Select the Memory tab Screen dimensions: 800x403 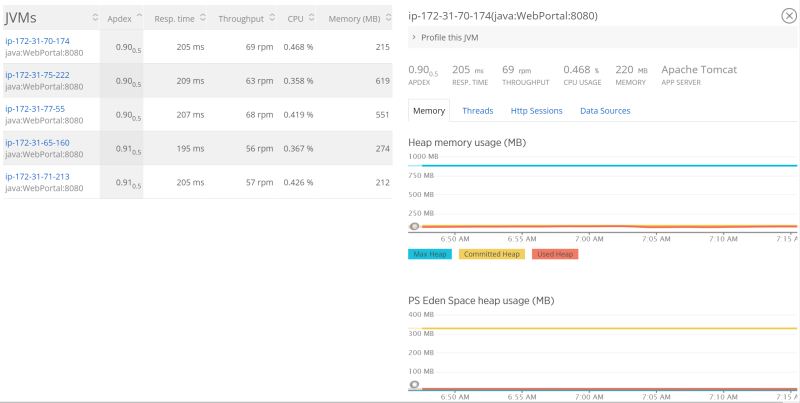(429, 111)
